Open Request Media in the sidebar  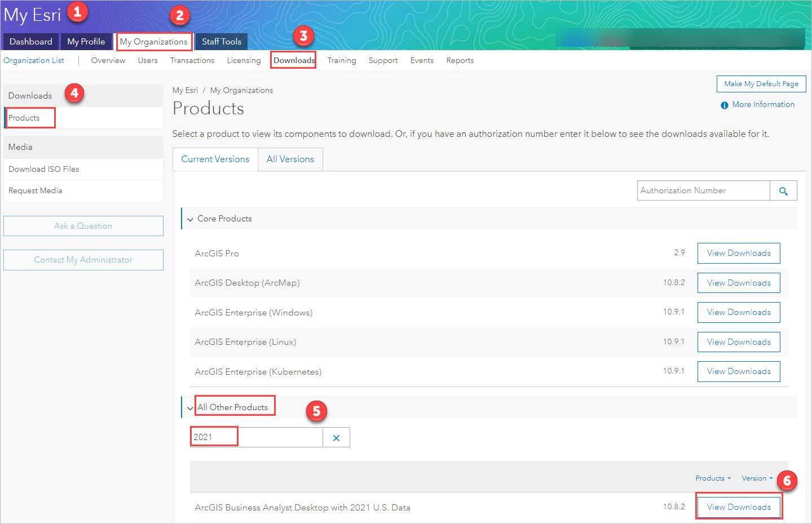[x=83, y=191]
